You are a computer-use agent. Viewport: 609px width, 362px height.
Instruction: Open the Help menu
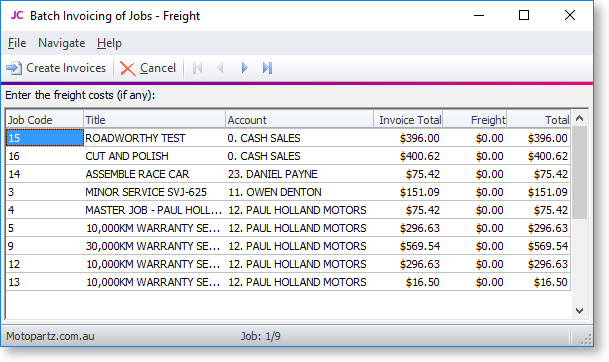pyautogui.click(x=109, y=43)
